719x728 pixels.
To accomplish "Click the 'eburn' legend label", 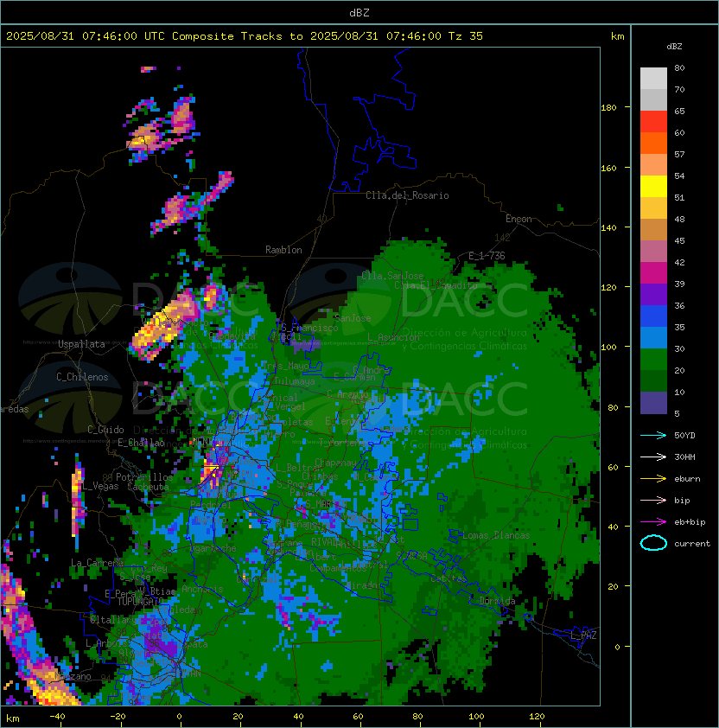I will pyautogui.click(x=687, y=479).
